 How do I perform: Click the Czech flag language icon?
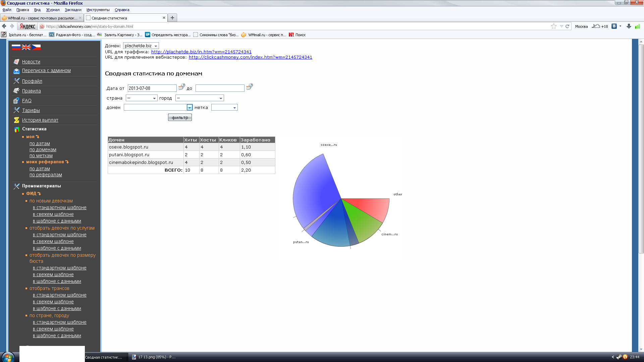point(36,47)
